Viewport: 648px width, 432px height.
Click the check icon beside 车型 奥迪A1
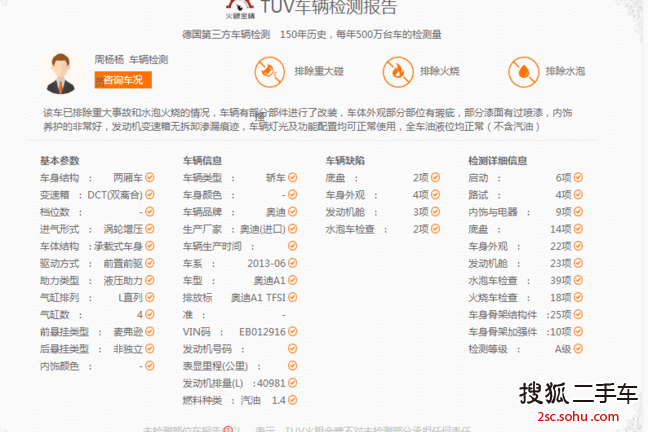(293, 280)
